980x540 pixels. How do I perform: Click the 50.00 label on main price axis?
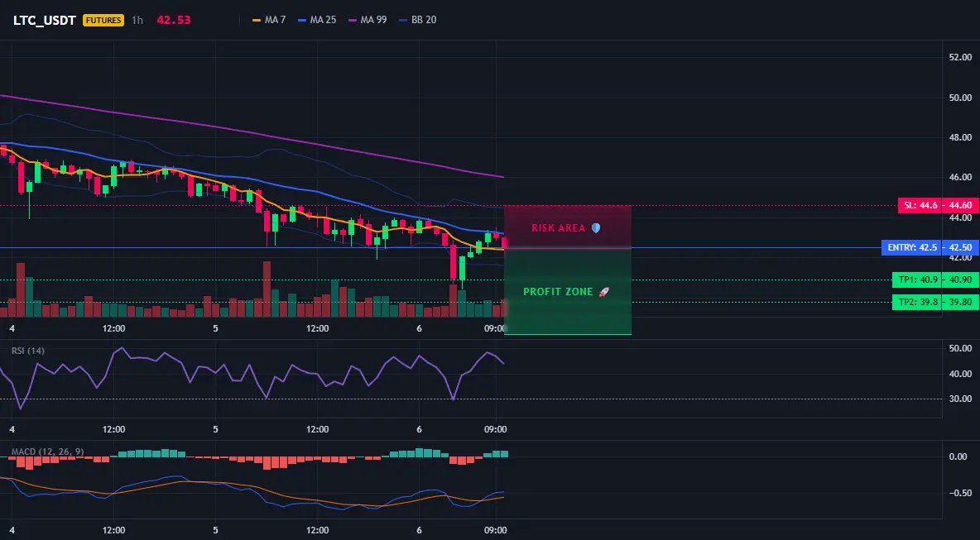pyautogui.click(x=960, y=98)
